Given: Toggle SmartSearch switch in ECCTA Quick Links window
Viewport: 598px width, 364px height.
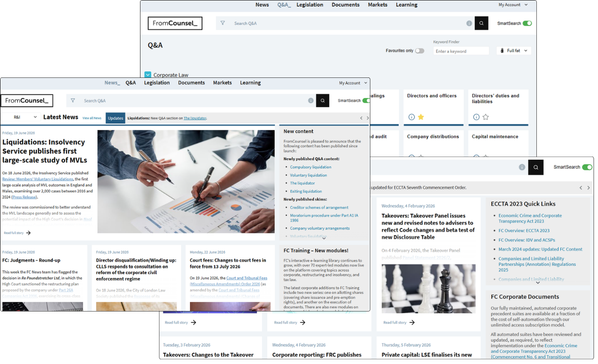Looking at the screenshot, I should coord(587,167).
